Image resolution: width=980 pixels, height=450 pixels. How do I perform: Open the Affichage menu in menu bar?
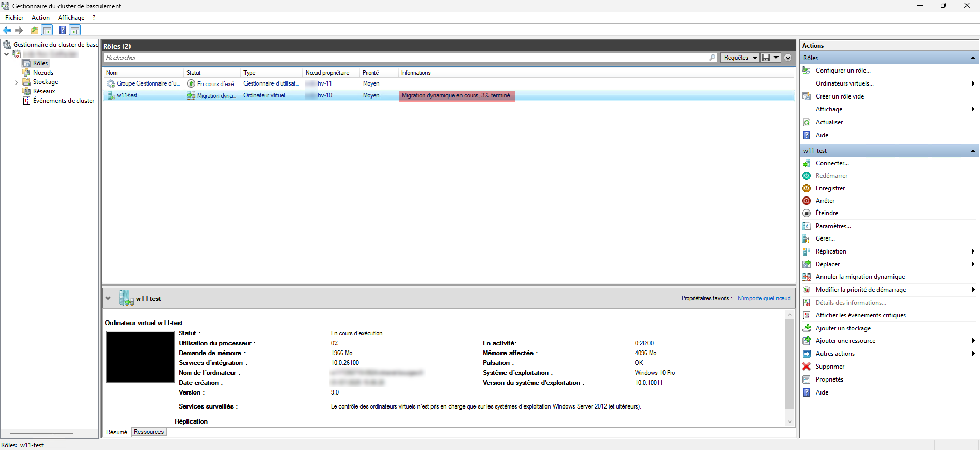coord(71,18)
